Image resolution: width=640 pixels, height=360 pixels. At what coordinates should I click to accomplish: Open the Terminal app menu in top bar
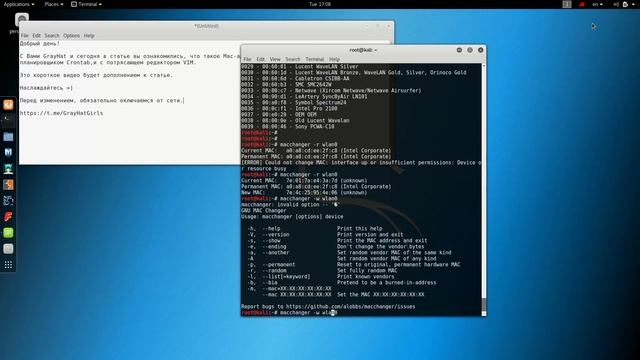[x=87, y=4]
